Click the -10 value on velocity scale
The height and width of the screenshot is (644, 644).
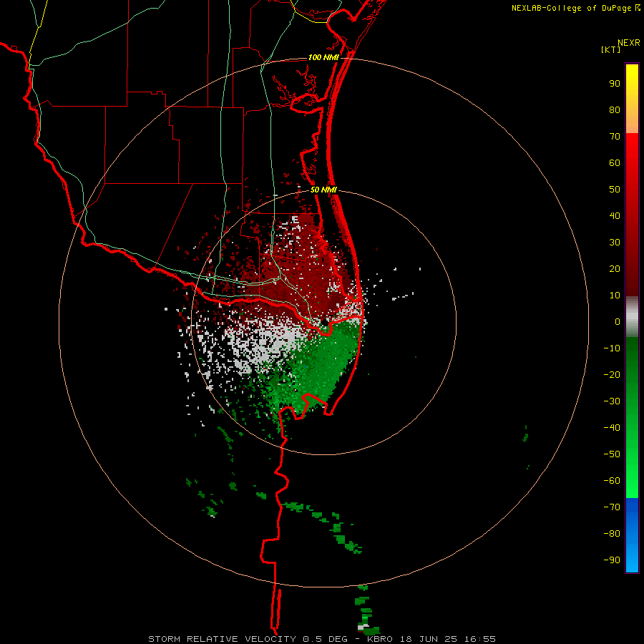[612, 348]
